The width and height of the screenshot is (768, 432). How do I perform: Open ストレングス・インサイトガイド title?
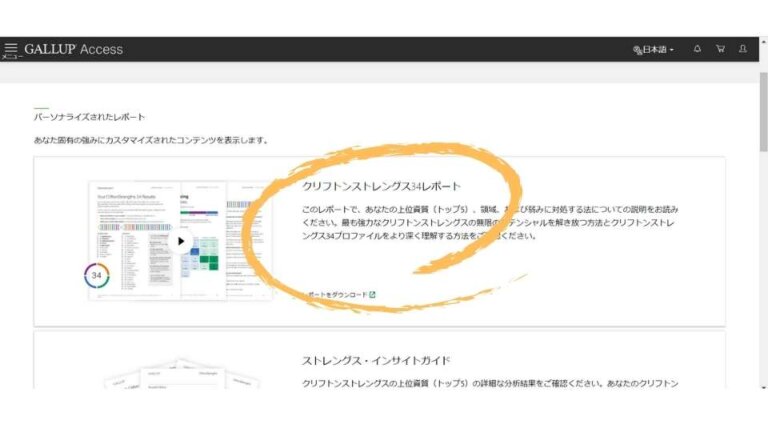point(376,360)
